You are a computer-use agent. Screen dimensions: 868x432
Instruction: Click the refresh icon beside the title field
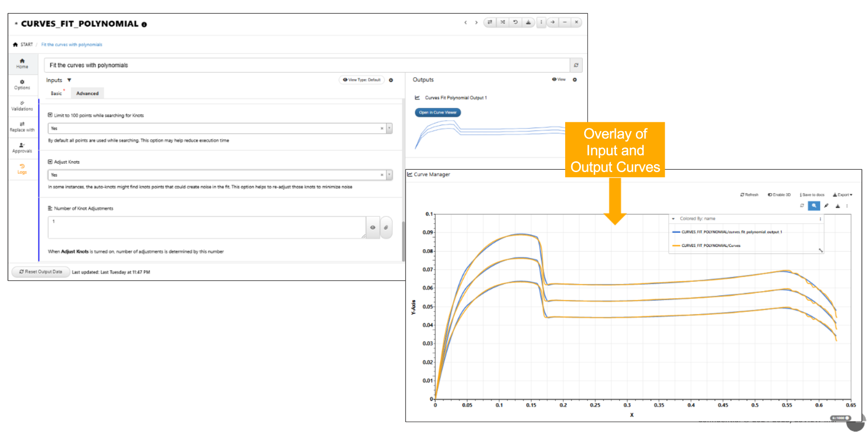coord(576,65)
